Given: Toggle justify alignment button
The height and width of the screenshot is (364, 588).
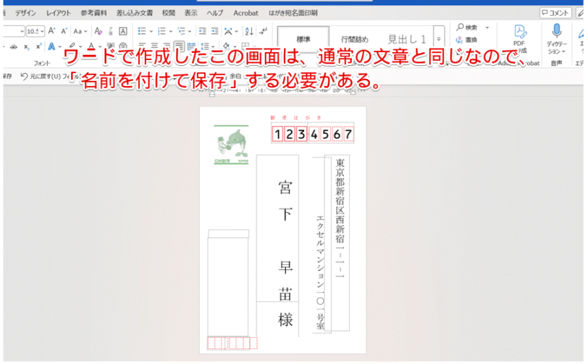Looking at the screenshot, I should click(179, 46).
